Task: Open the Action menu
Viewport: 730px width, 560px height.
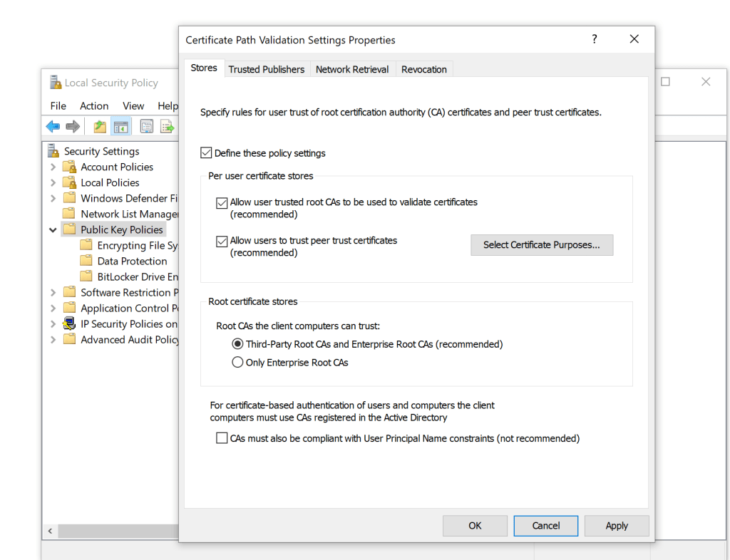Action: [x=94, y=105]
